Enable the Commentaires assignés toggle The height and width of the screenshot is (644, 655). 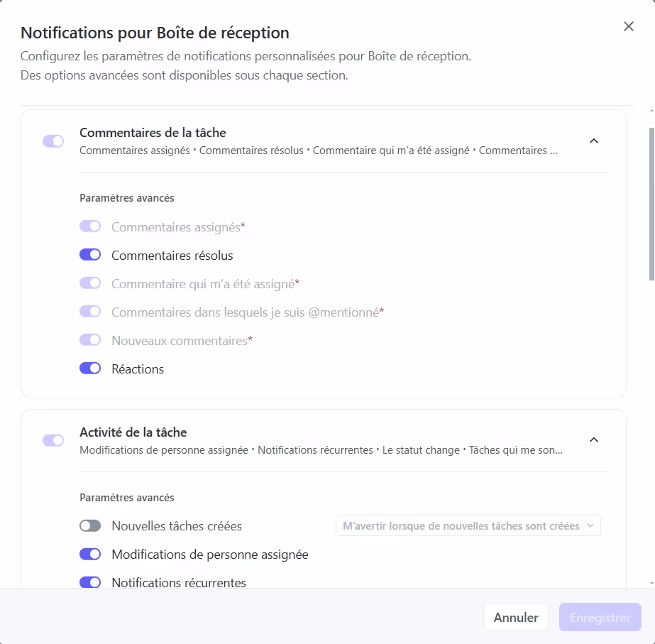point(90,226)
